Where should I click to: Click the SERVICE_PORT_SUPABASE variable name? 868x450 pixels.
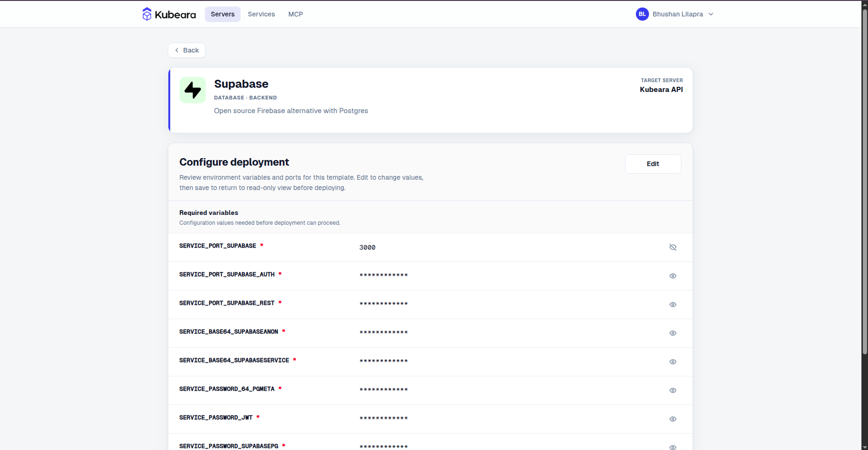[218, 246]
